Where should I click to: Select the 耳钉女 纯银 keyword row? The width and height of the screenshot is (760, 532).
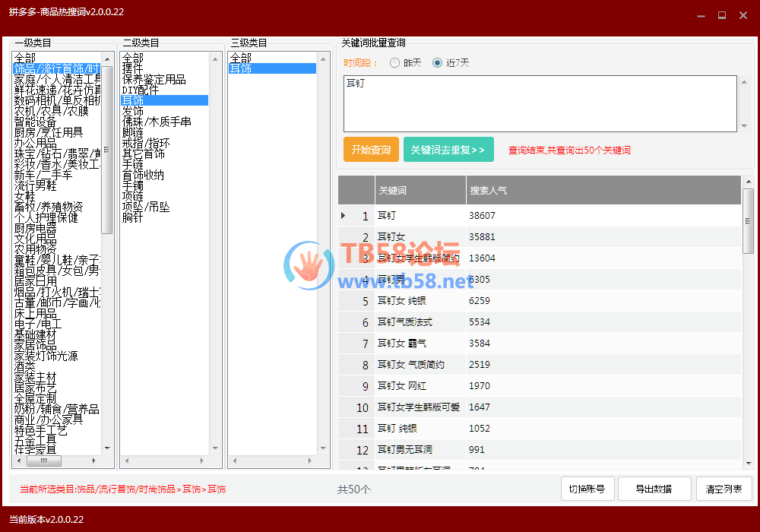540,301
